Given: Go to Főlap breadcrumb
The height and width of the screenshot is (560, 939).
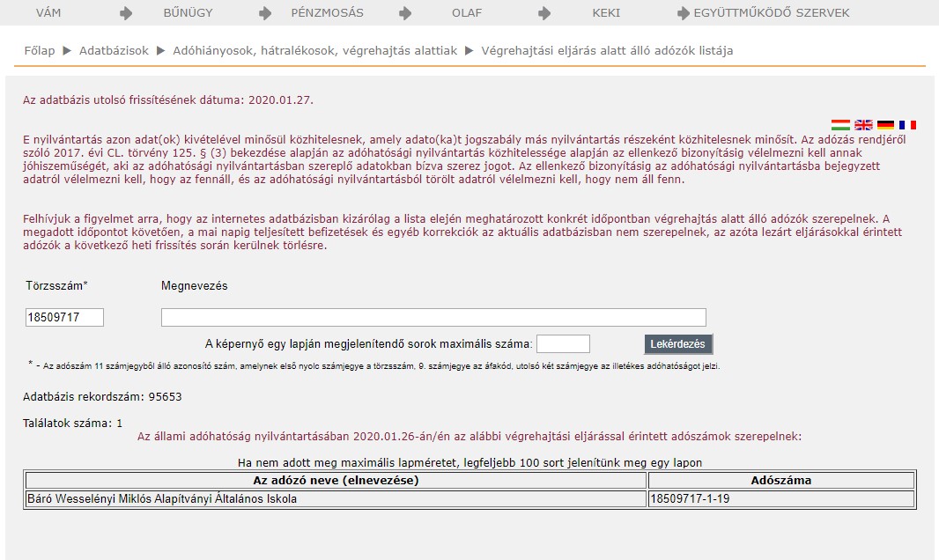Looking at the screenshot, I should coord(40,51).
